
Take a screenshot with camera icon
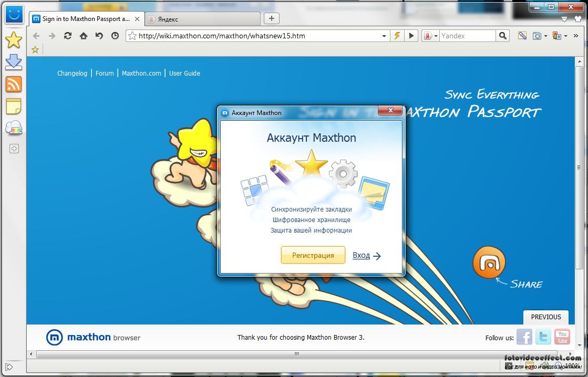click(537, 36)
